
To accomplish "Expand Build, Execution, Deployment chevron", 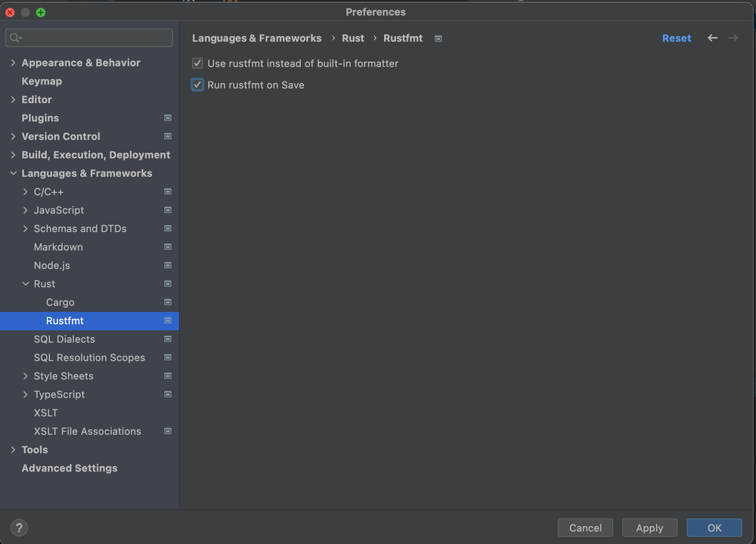I will 13,155.
